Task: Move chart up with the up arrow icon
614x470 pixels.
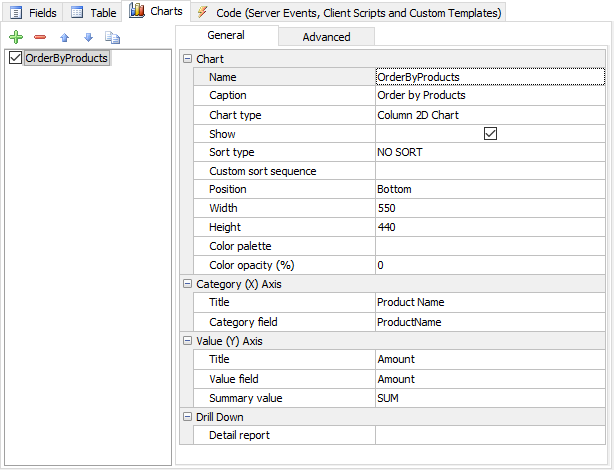Action: click(65, 37)
